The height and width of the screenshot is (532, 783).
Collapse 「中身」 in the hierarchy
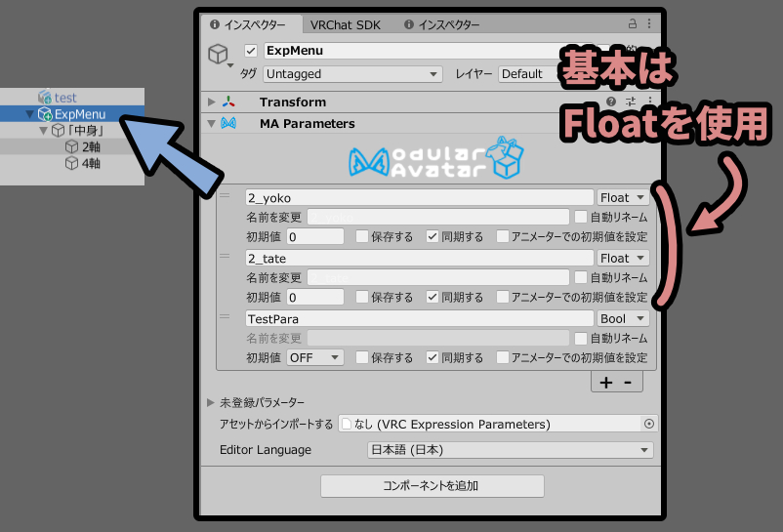(43, 131)
